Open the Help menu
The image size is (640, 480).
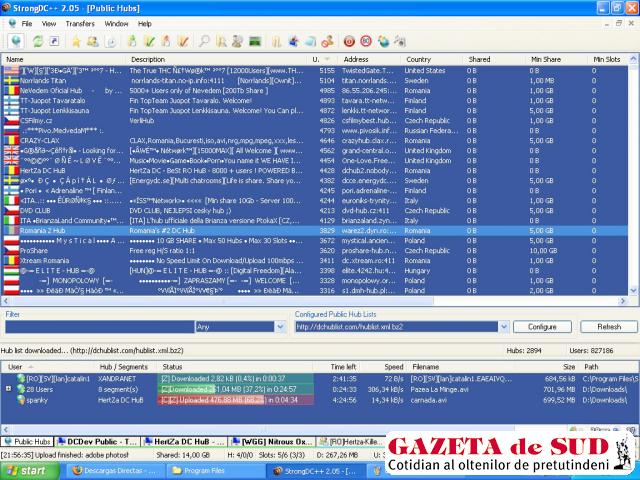coord(144,24)
